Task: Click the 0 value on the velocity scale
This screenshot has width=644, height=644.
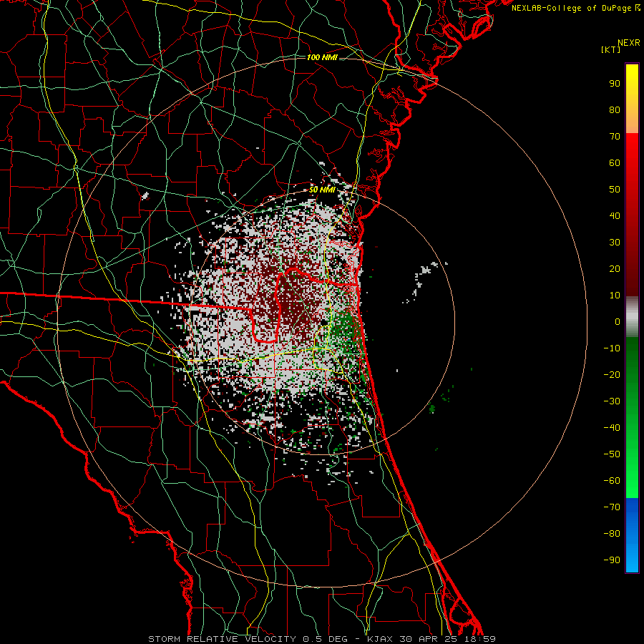Action: pyautogui.click(x=618, y=322)
